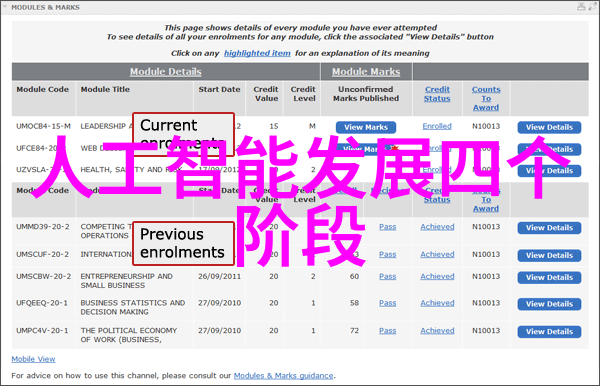Open the Enrolled status link for UMOCB4-15-M
The height and width of the screenshot is (386, 600).
coord(437,126)
